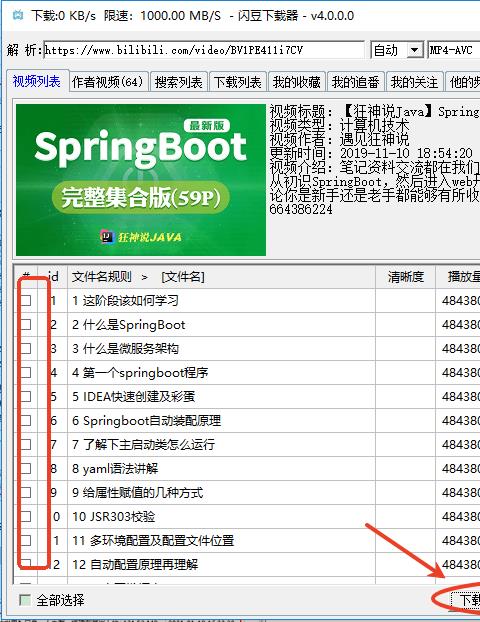The image size is (480, 622).
Task: Tick checkbox for row 4 第一个springboot程序
Action: (26, 372)
